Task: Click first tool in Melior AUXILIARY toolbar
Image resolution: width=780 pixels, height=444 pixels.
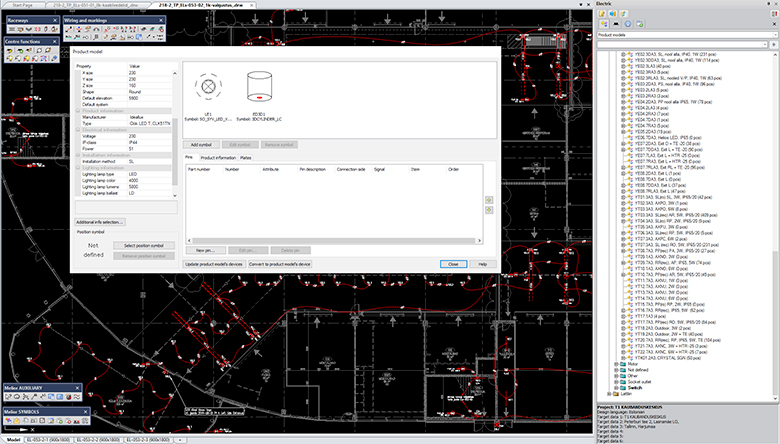Action: pos(8,396)
